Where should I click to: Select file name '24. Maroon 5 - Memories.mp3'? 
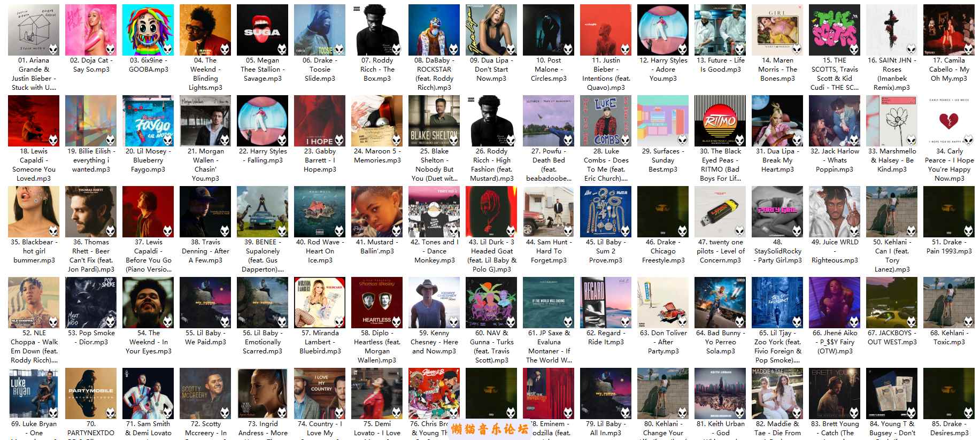(377, 156)
